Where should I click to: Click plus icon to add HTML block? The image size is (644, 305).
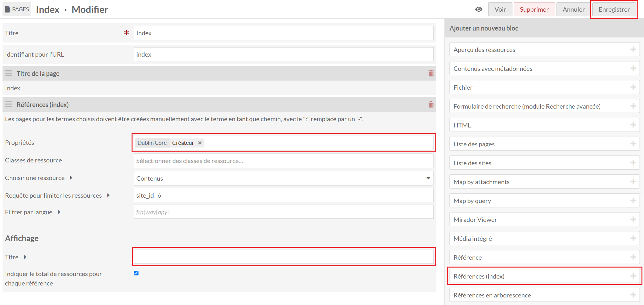tap(633, 125)
